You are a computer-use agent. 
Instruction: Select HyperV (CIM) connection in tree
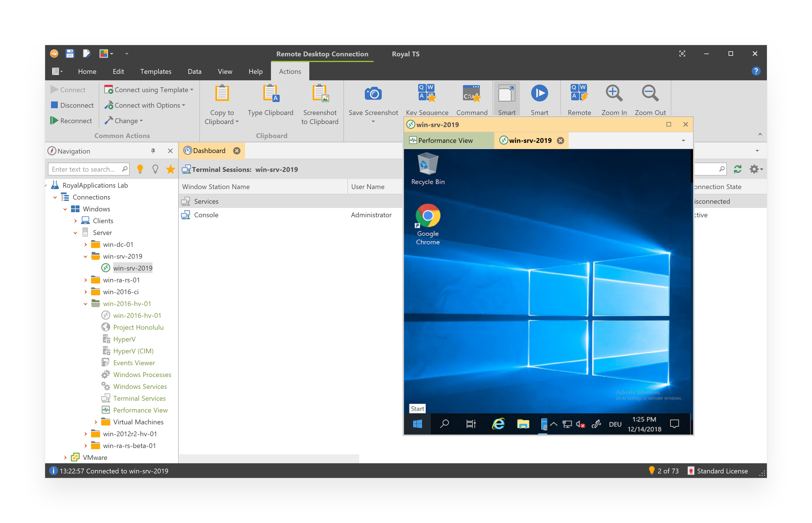pyautogui.click(x=133, y=351)
